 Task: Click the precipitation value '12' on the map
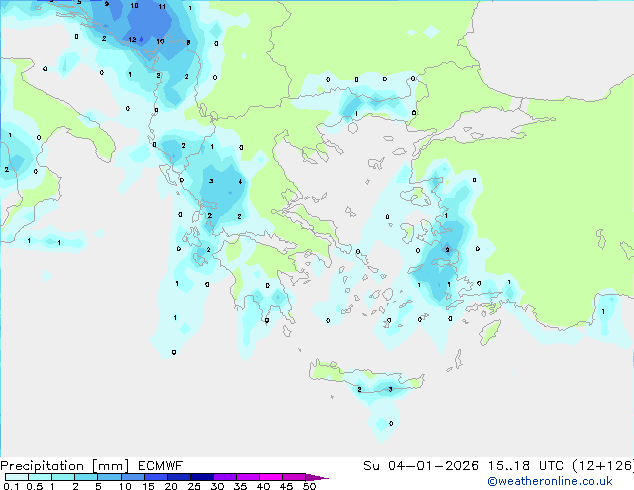132,40
